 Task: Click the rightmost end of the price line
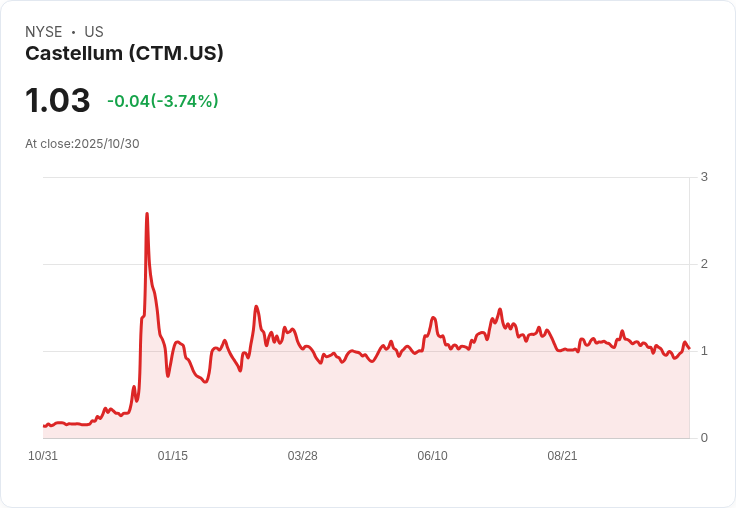[x=689, y=348]
